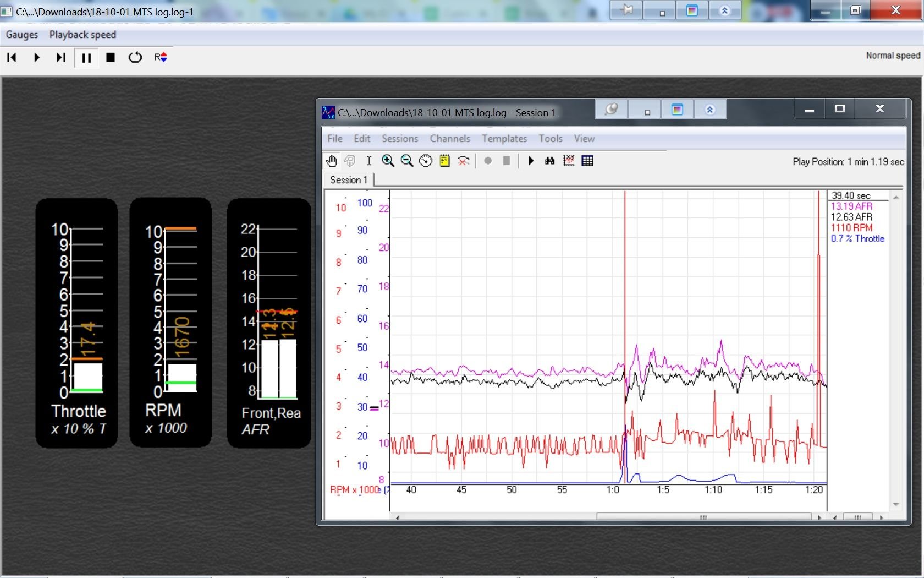Zoom in on the log graph

point(388,161)
